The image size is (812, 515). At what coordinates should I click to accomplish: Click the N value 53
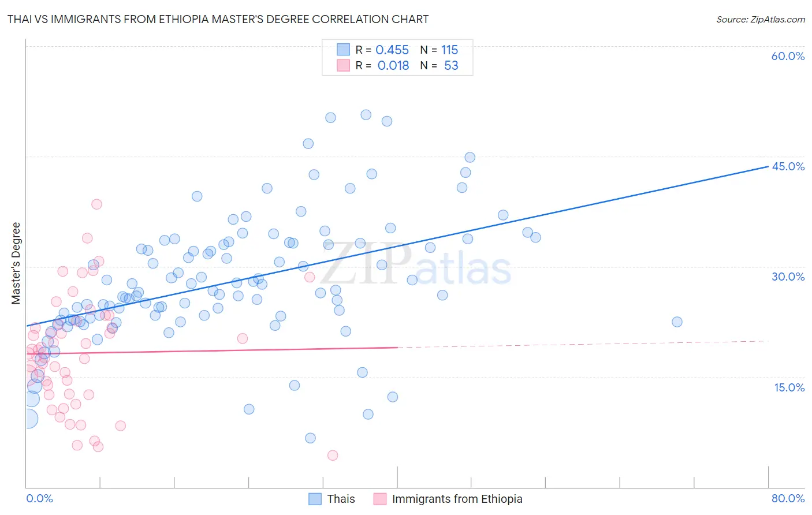click(x=451, y=65)
